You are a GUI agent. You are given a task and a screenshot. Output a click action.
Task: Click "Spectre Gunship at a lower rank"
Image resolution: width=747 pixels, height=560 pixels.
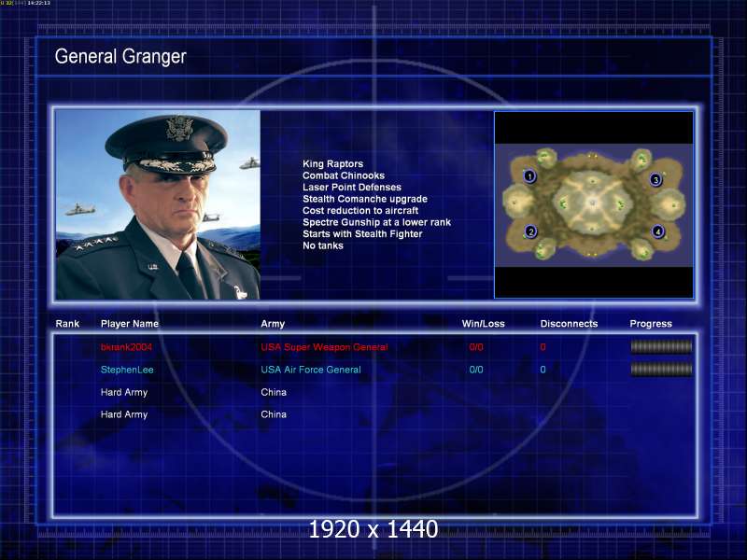[377, 222]
